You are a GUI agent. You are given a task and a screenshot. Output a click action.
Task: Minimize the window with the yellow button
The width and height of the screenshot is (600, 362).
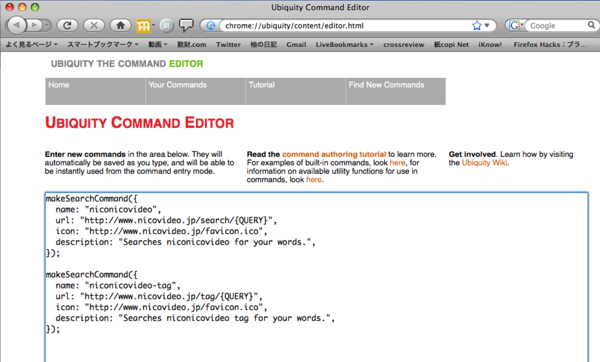[22, 7]
